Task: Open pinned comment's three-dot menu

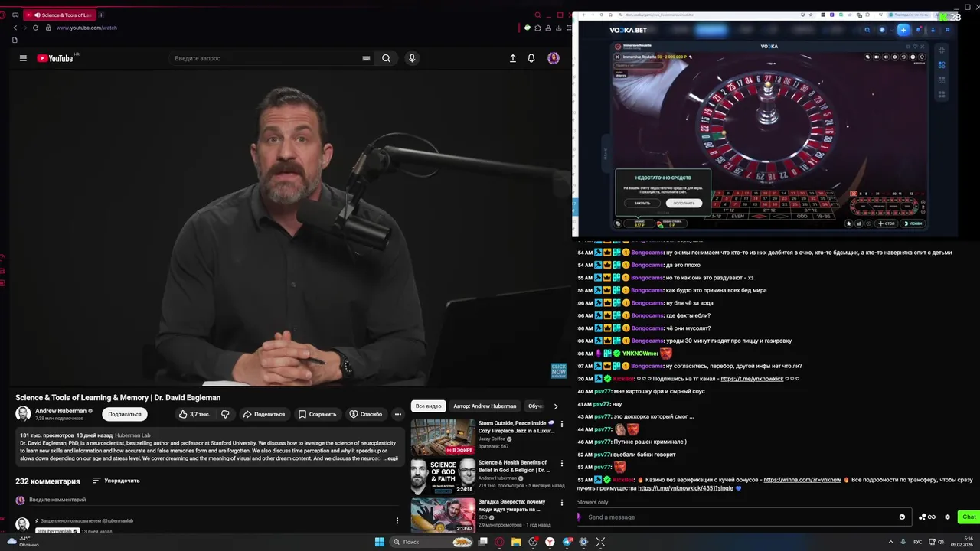Action: (x=397, y=520)
